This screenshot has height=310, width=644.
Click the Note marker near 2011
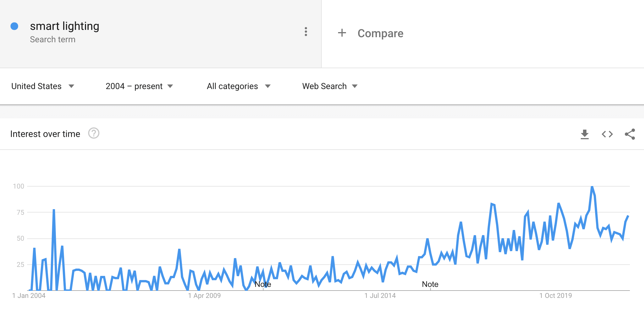263,284
